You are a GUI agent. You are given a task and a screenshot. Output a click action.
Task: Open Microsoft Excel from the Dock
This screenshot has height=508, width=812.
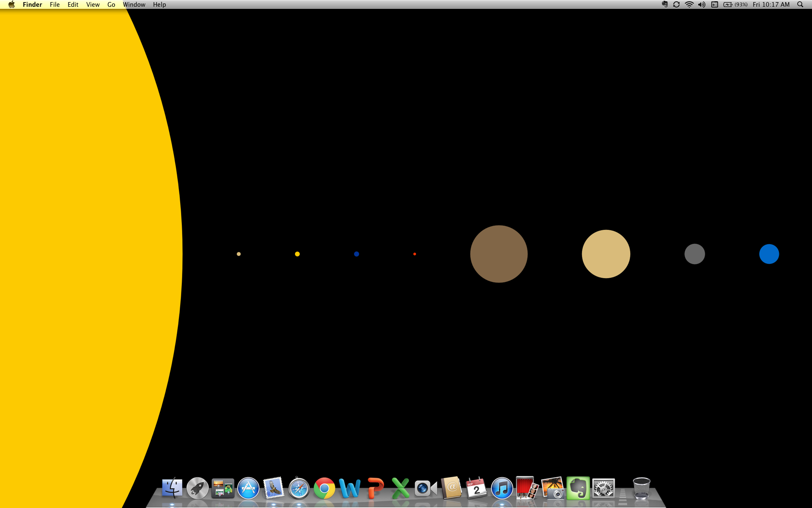(401, 488)
